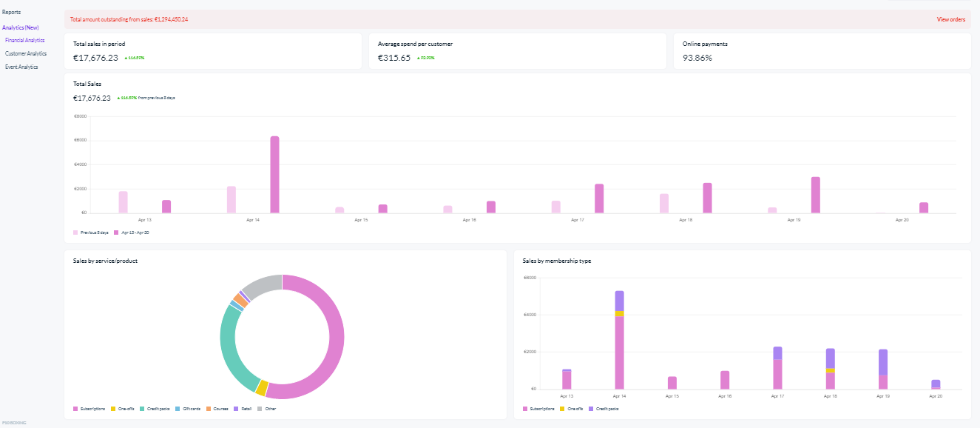Go to the Event Analytics page

click(x=21, y=67)
